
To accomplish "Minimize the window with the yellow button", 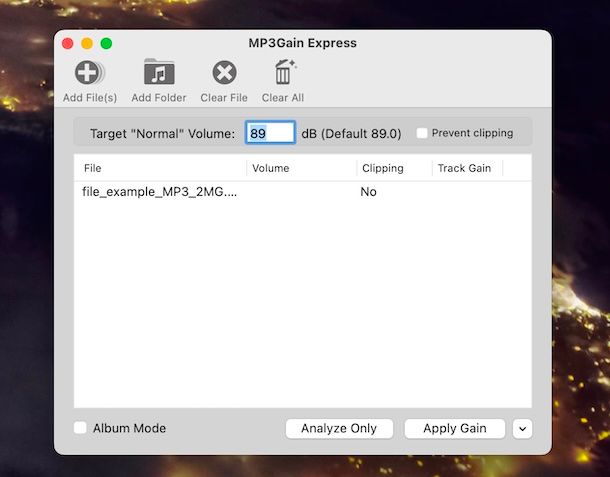I will 87,43.
